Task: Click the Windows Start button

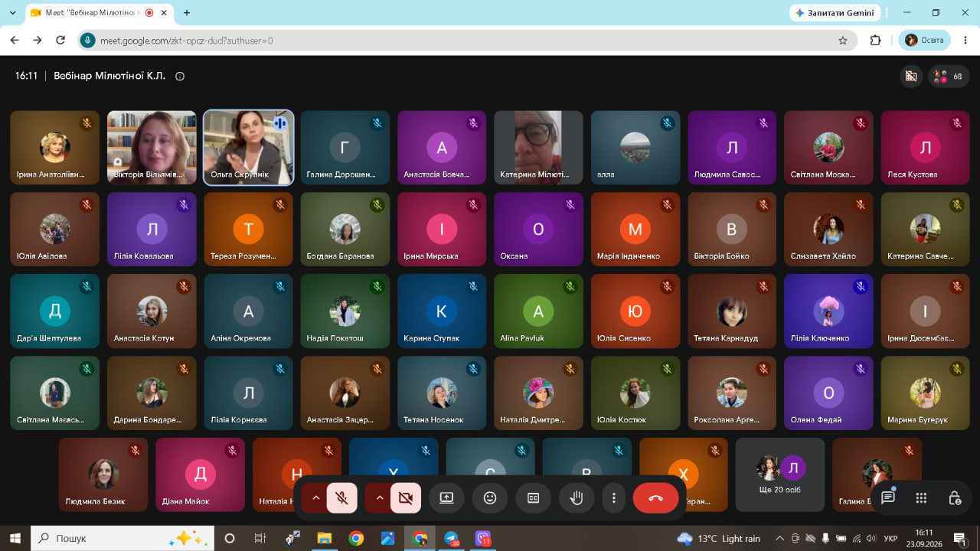Action: pyautogui.click(x=15, y=538)
